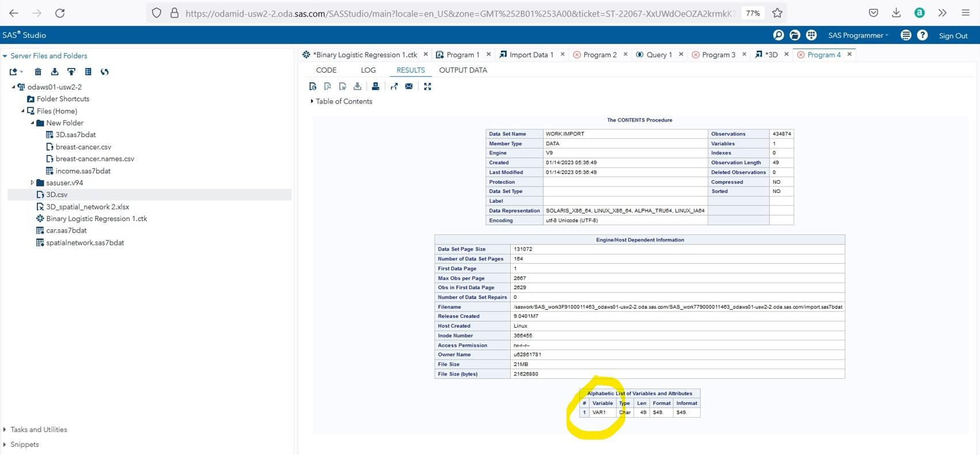980x455 pixels.
Task: Select breast-cancer.csv in the file tree
Action: tap(83, 147)
